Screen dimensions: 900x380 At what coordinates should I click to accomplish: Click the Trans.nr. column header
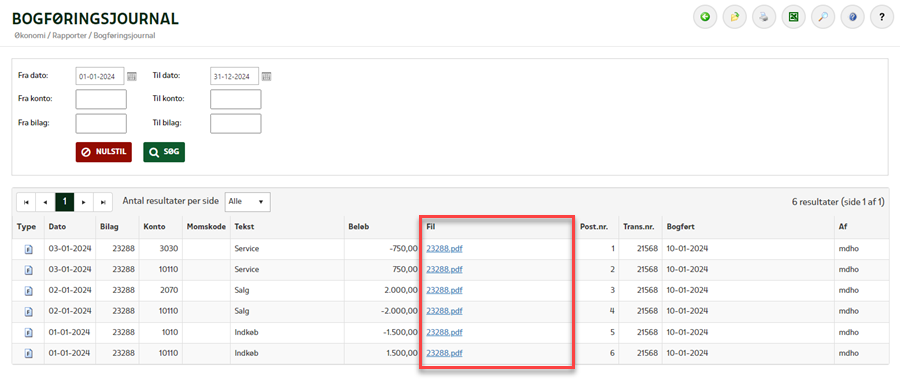click(639, 227)
